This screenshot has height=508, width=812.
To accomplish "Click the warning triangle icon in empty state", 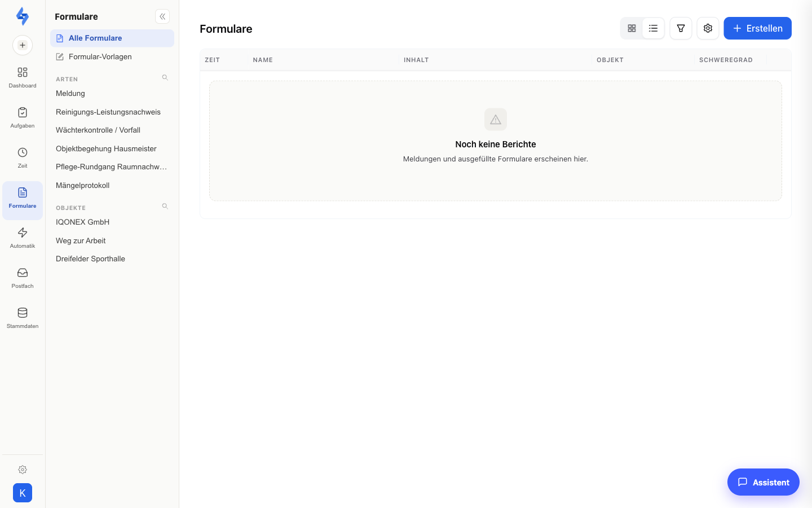I will pos(496,120).
